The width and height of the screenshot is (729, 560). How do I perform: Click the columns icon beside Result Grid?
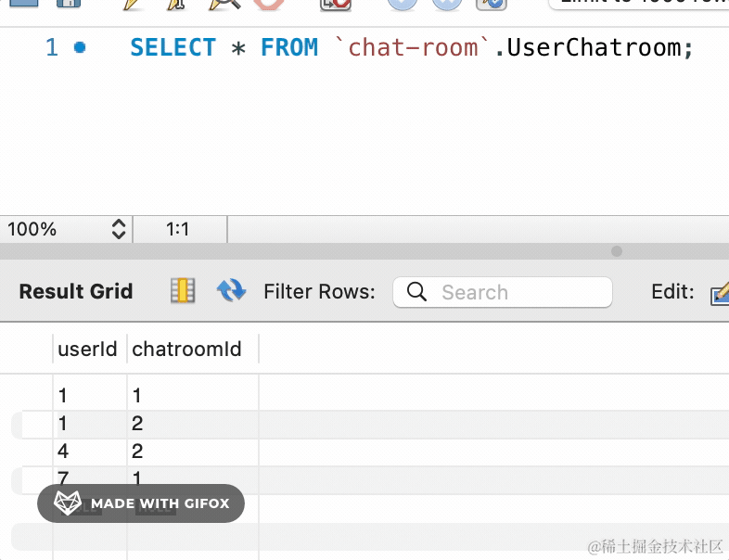(183, 291)
